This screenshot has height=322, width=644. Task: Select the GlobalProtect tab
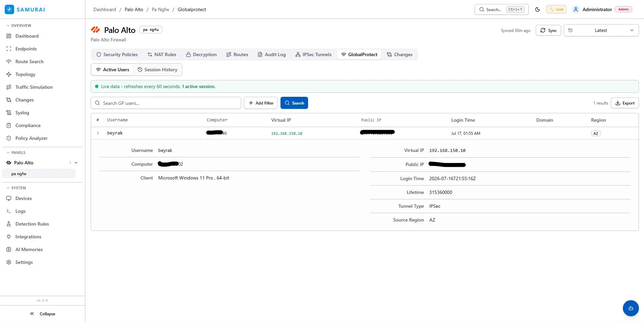click(x=359, y=54)
